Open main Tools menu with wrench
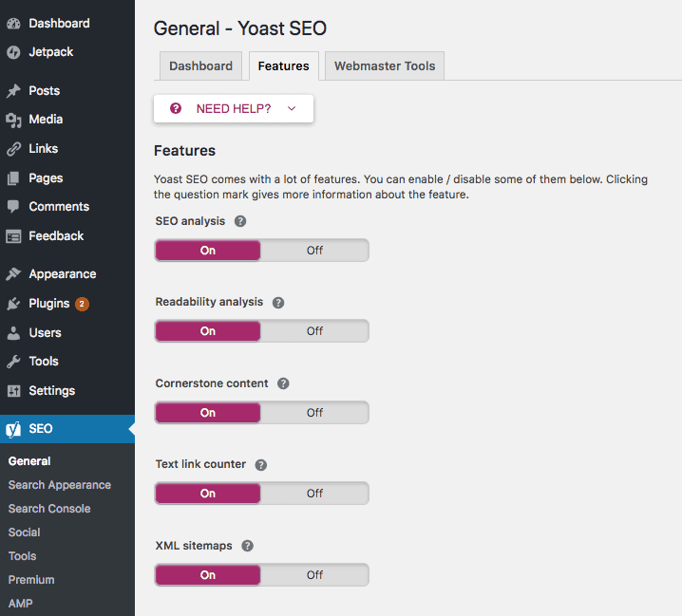The height and width of the screenshot is (616, 682). click(44, 362)
